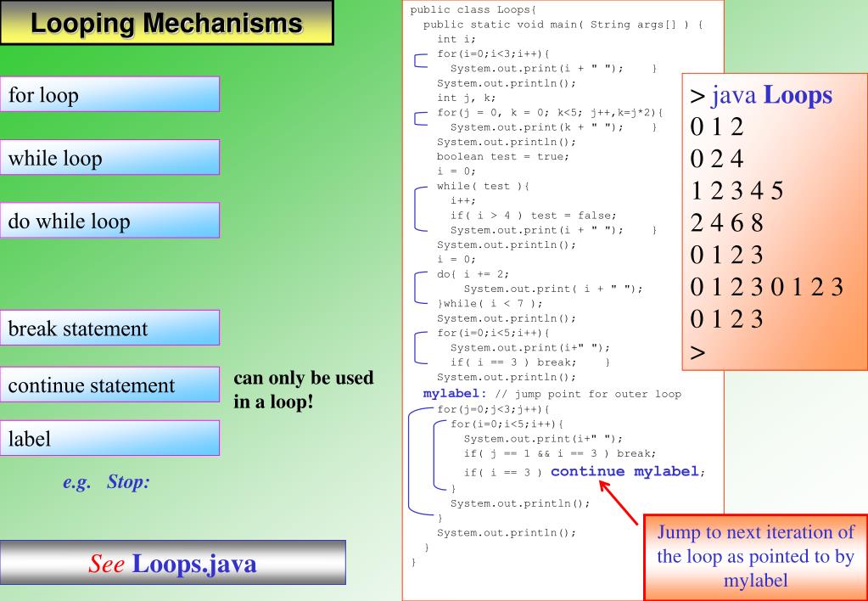Click the 'do{ i += 2;' line
This screenshot has width=868, height=601.
[x=473, y=274]
